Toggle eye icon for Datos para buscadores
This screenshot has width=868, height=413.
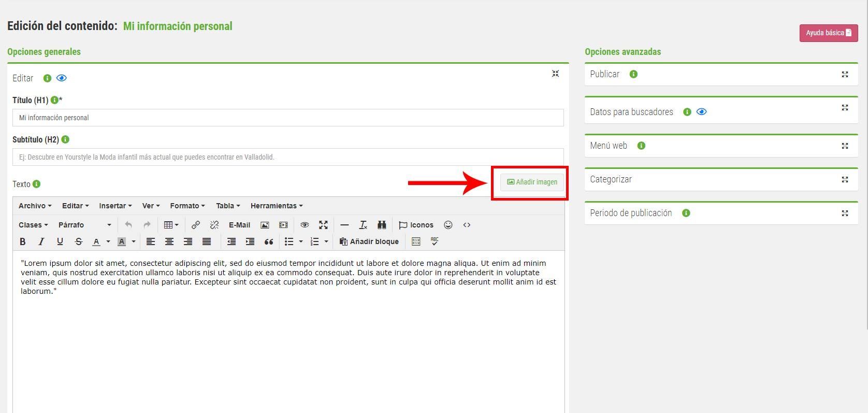tap(702, 112)
